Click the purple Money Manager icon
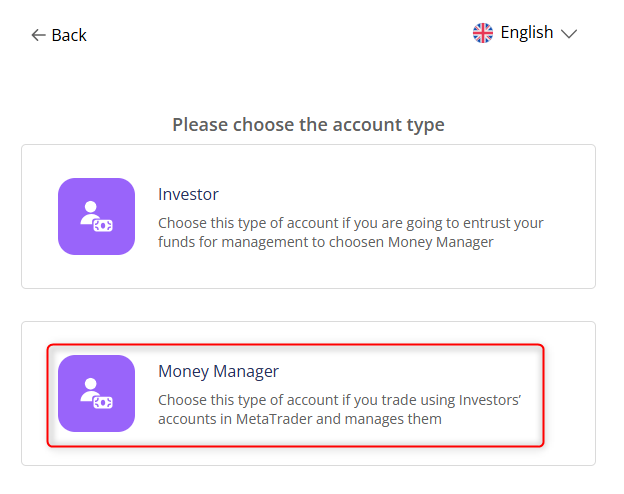 pyautogui.click(x=96, y=393)
